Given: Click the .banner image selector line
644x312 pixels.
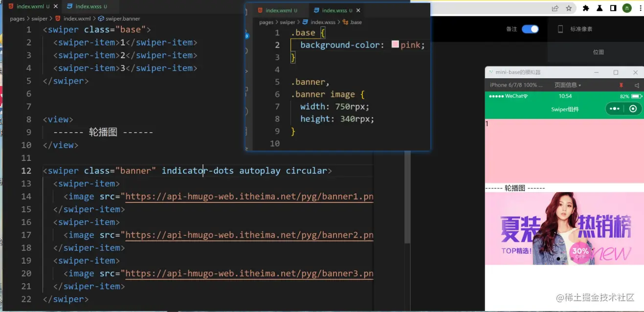Looking at the screenshot, I should click(x=328, y=94).
